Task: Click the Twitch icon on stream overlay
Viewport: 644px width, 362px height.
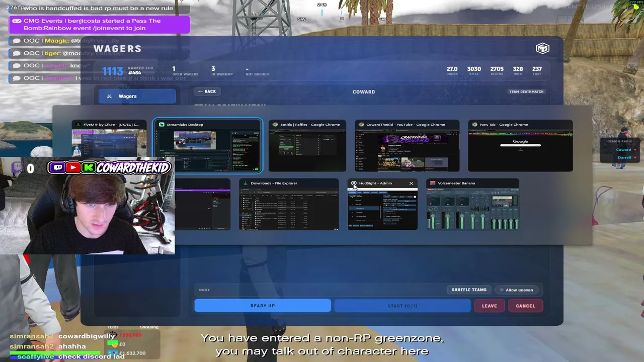Action: coord(57,167)
